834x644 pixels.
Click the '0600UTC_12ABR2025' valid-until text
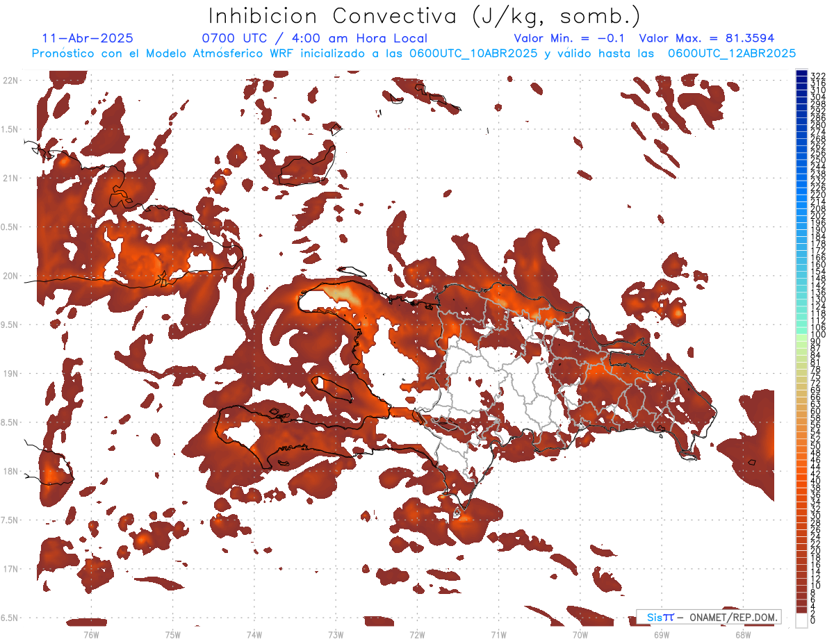pyautogui.click(x=732, y=53)
